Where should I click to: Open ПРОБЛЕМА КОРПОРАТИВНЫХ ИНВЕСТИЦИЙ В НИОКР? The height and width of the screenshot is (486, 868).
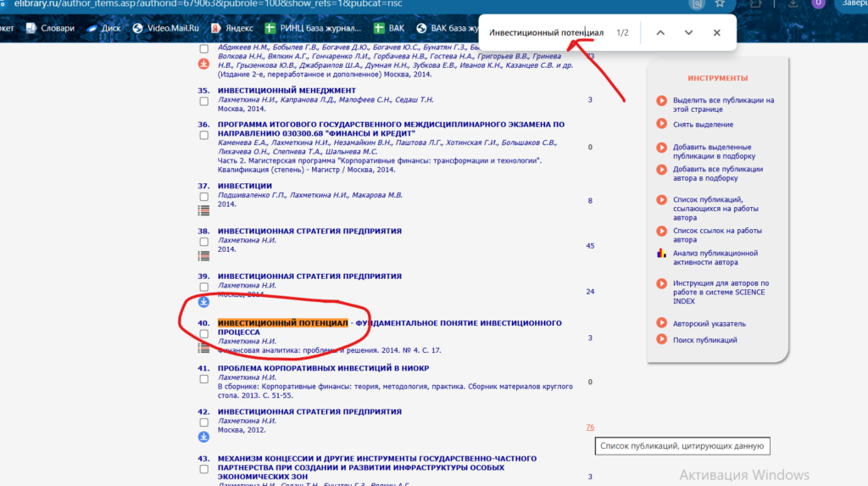[x=323, y=368]
